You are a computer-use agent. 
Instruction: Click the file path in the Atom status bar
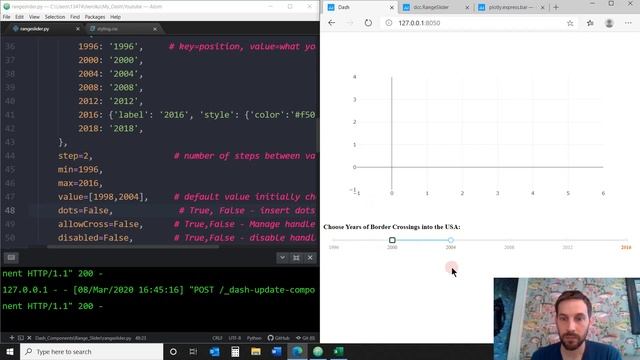point(83,338)
